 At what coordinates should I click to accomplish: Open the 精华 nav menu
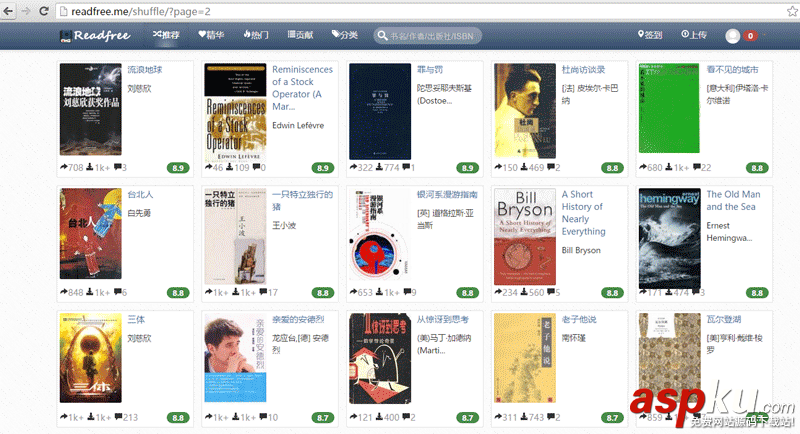211,35
